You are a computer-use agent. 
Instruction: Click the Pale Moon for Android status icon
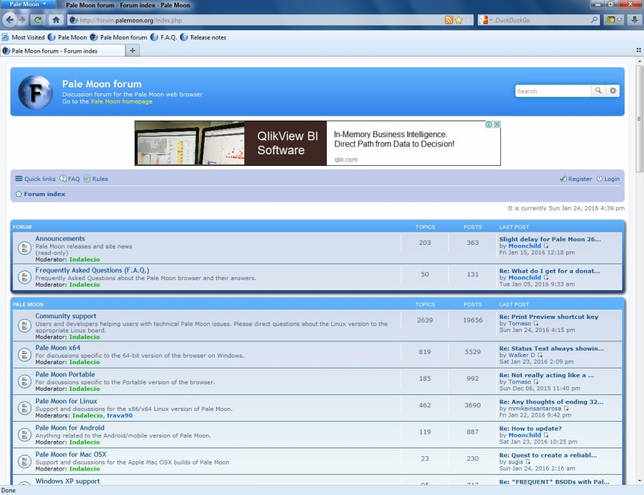tap(24, 435)
